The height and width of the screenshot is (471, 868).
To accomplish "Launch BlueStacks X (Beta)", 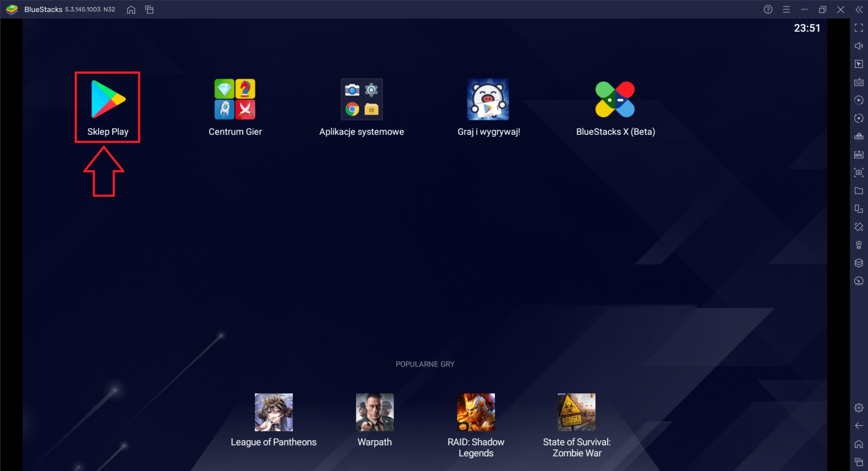I will click(x=615, y=100).
